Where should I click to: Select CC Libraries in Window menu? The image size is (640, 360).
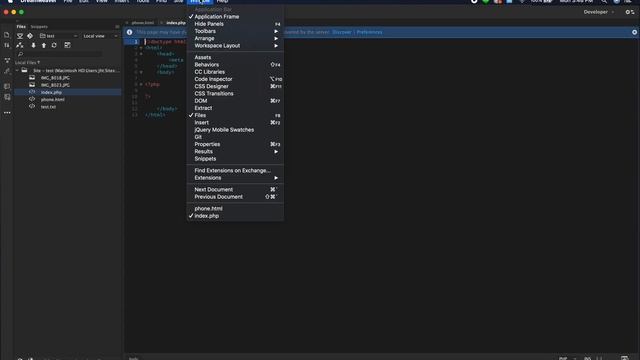click(x=236, y=72)
